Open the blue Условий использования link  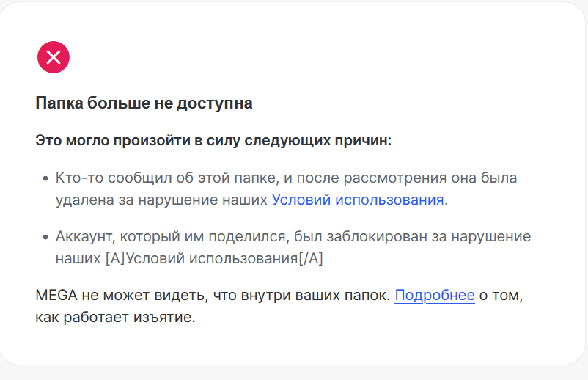(x=358, y=200)
